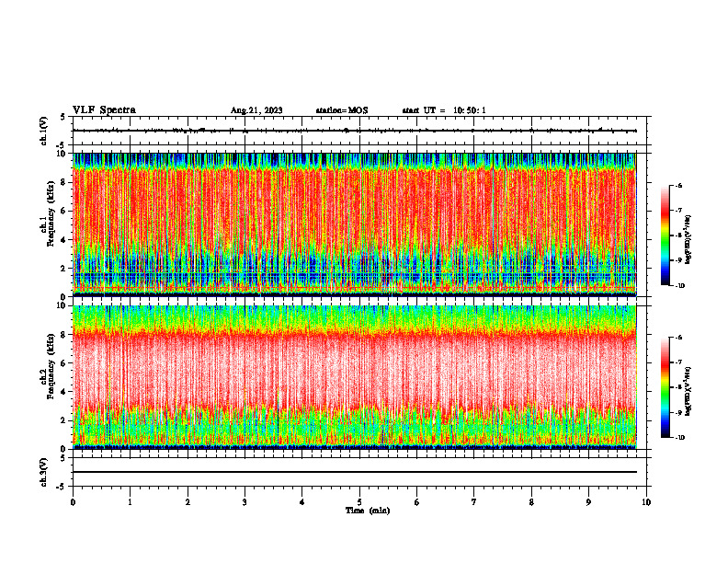Click time axis tick label "7"

474,502
